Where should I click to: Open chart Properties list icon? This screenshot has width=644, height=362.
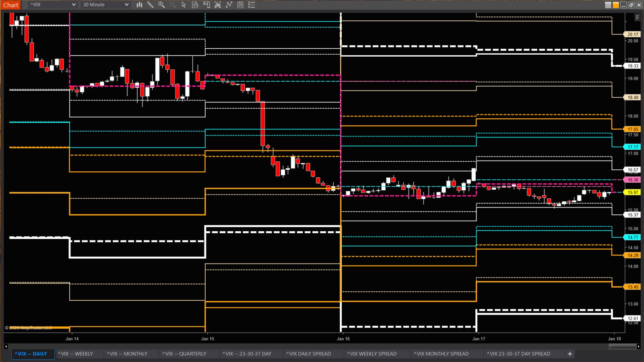point(252,5)
